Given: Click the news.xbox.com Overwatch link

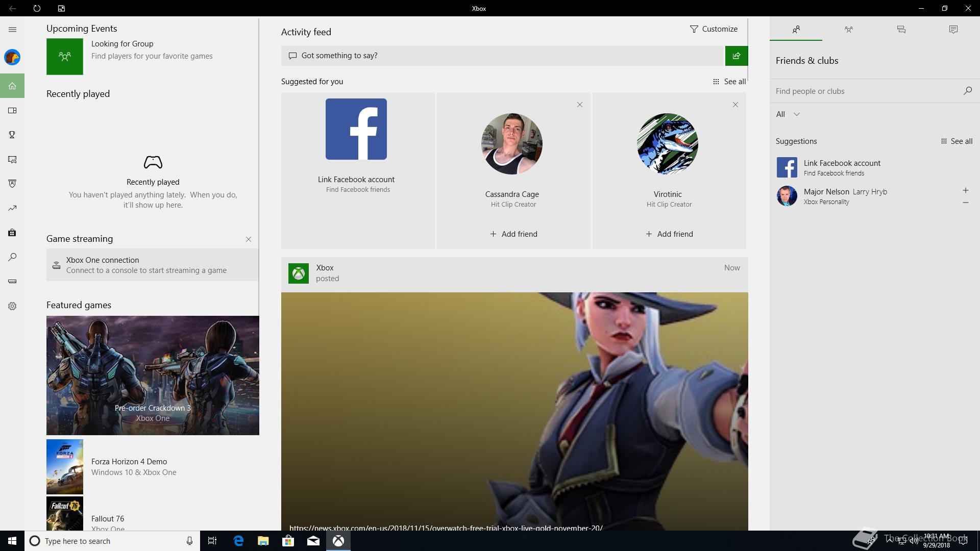Looking at the screenshot, I should (446, 528).
